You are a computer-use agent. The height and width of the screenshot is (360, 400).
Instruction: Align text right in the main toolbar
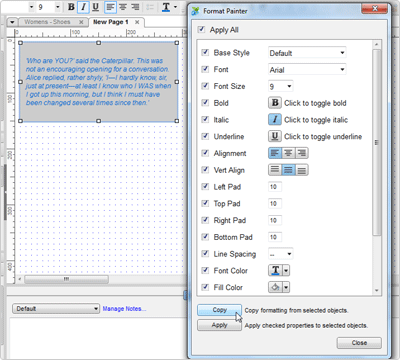point(135,7)
